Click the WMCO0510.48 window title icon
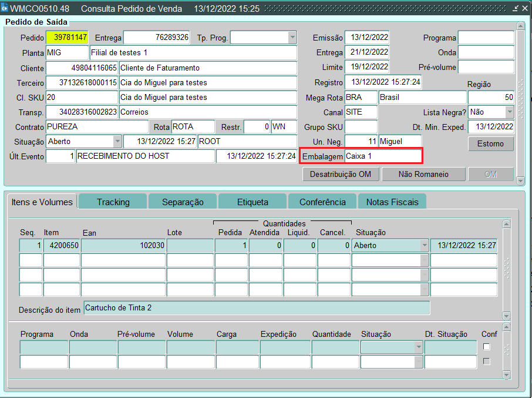The height and width of the screenshot is (398, 532). click(x=5, y=8)
